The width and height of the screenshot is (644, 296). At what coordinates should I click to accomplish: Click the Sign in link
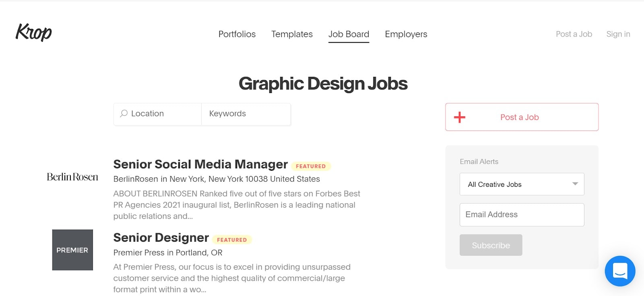click(x=618, y=34)
